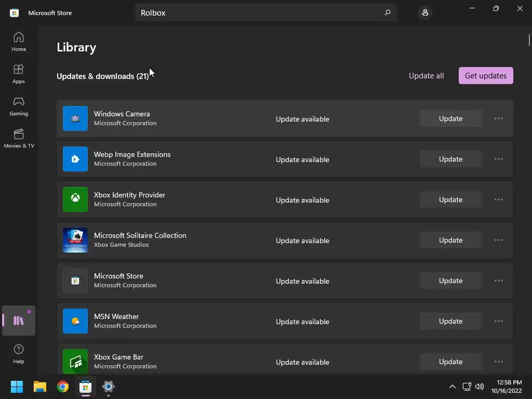
Task: Open more options for MSN Weather
Action: [498, 321]
